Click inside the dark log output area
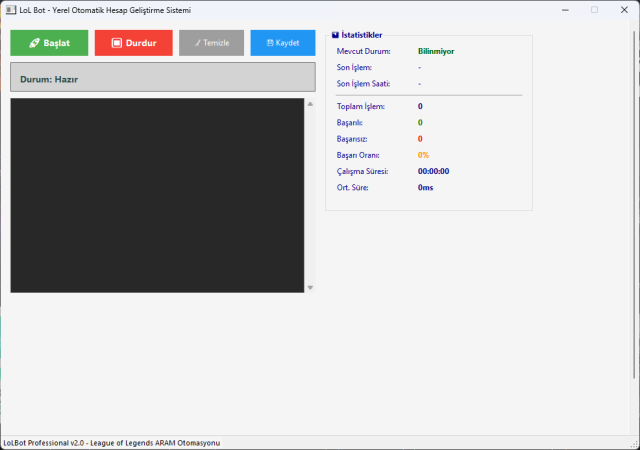 point(157,195)
